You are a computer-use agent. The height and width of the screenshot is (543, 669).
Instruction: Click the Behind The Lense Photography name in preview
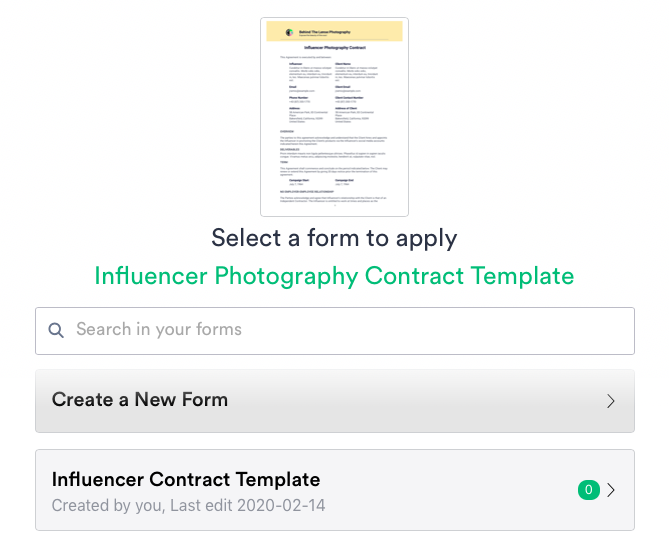click(x=322, y=30)
